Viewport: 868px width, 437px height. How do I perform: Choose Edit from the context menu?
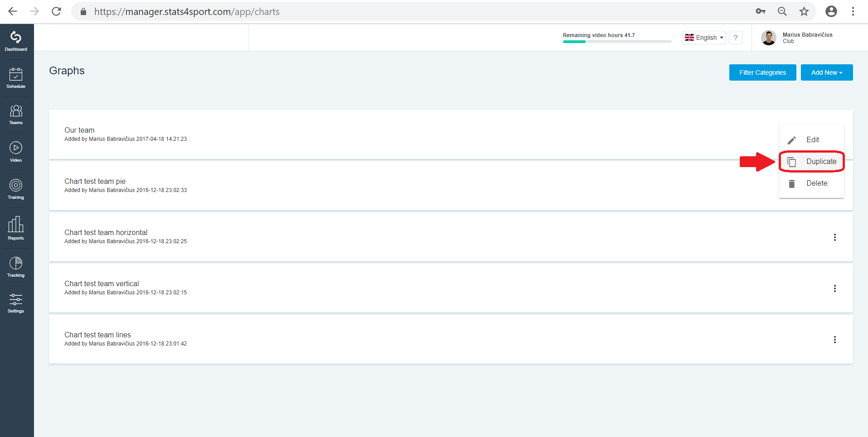pos(811,140)
